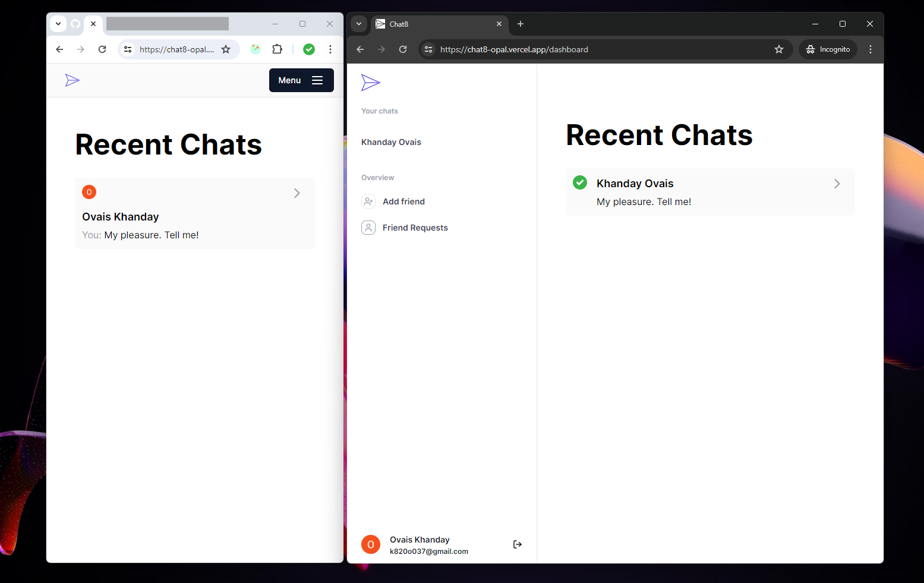The height and width of the screenshot is (583, 924).
Task: Open tab search dropdown in incognito window
Action: coord(359,24)
